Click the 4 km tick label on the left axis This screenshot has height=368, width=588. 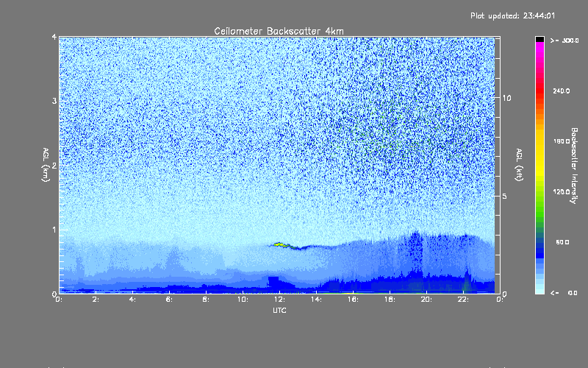(x=54, y=37)
